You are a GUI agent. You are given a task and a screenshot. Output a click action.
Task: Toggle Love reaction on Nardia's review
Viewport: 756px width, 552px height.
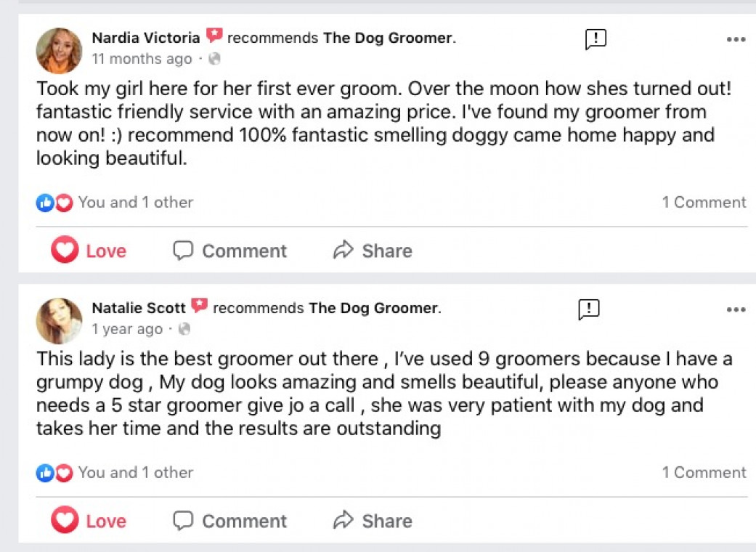point(89,251)
